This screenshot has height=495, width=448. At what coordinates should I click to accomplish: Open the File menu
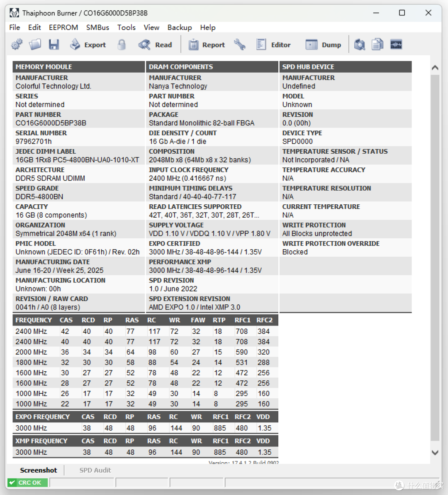pyautogui.click(x=15, y=27)
